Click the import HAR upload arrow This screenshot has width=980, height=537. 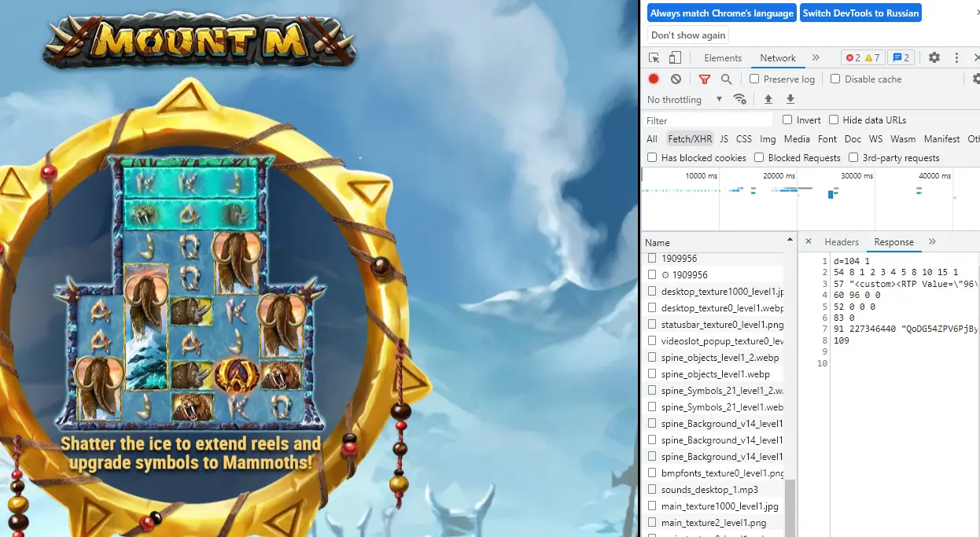(x=768, y=99)
